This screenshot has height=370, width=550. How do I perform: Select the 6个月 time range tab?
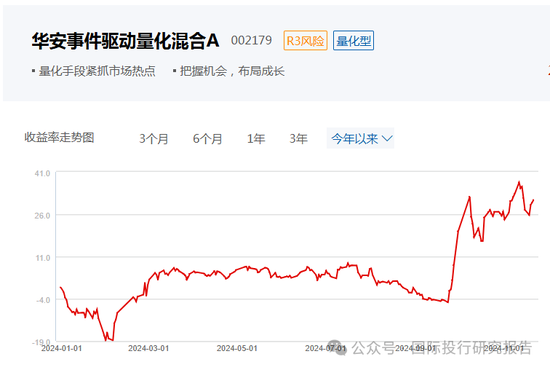[x=207, y=139]
